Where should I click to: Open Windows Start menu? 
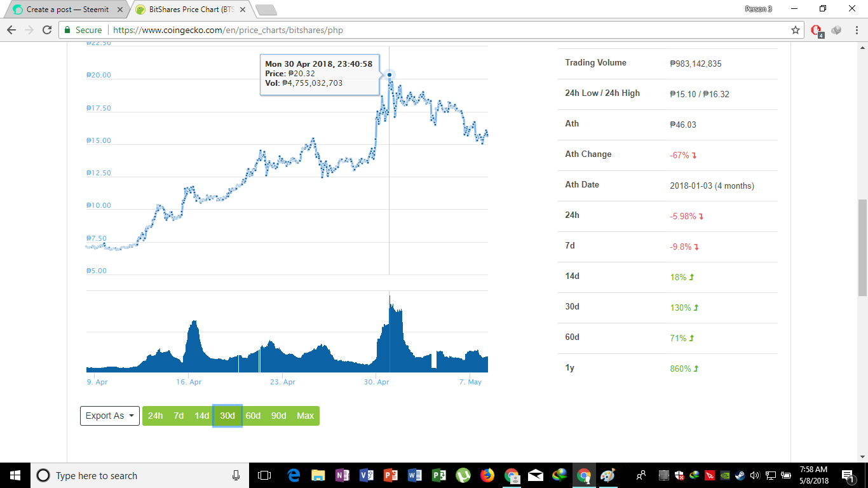coord(14,475)
